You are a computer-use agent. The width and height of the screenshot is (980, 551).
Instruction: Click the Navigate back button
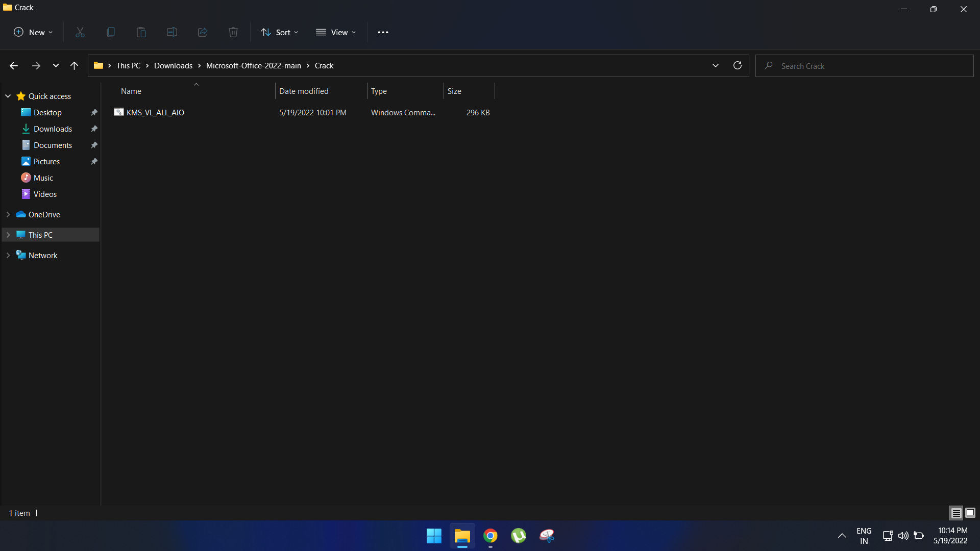(x=13, y=65)
